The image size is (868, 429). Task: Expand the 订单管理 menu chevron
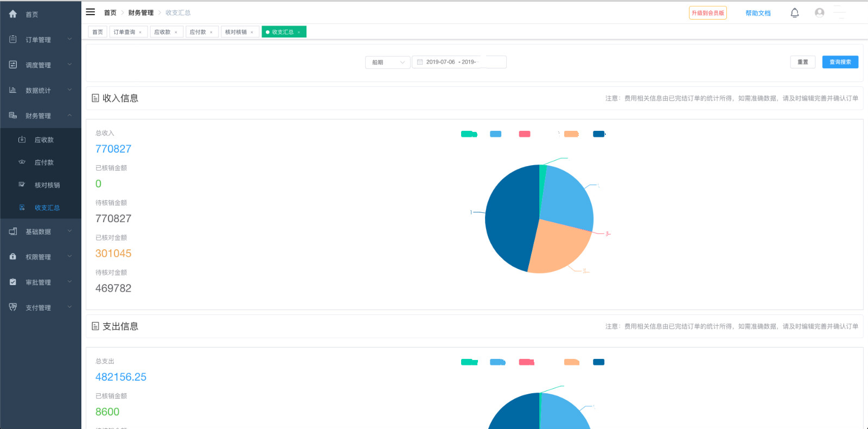(x=69, y=39)
